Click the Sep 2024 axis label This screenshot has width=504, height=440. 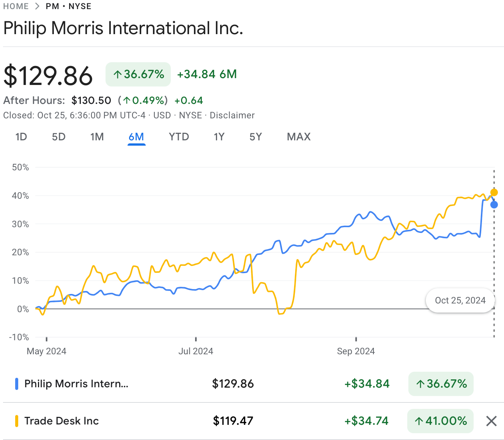pos(356,351)
